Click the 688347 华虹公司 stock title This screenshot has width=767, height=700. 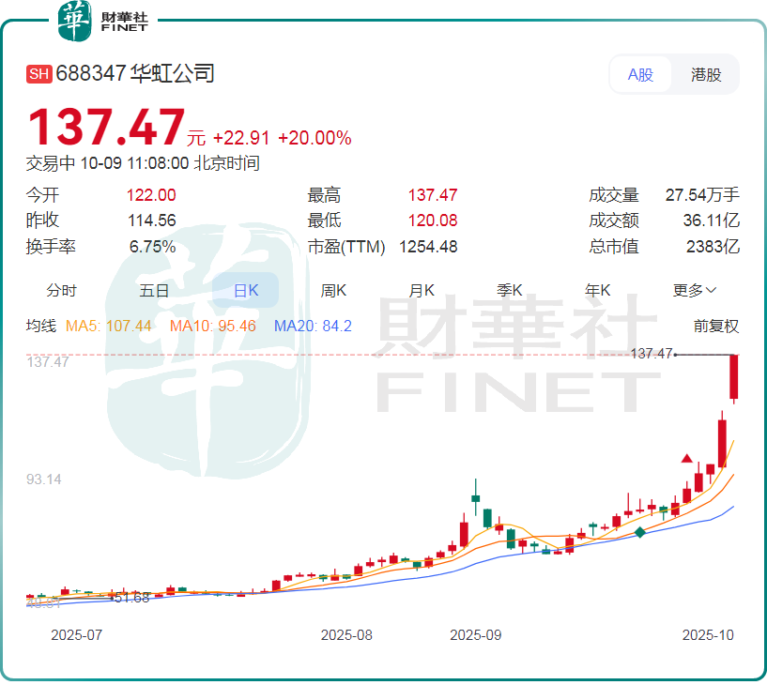135,74
